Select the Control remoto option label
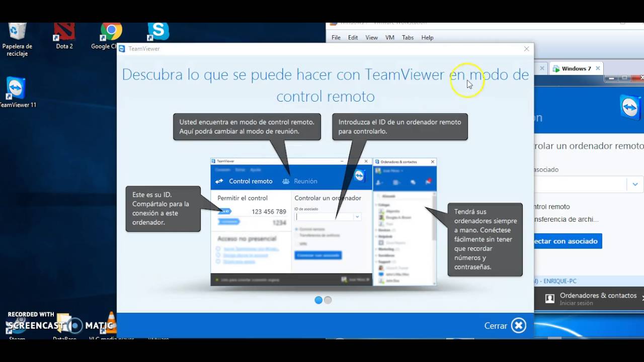The width and height of the screenshot is (644, 362). [552, 207]
